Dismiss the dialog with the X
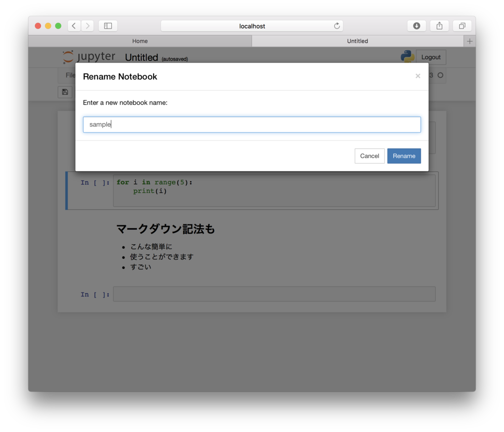 (417, 76)
